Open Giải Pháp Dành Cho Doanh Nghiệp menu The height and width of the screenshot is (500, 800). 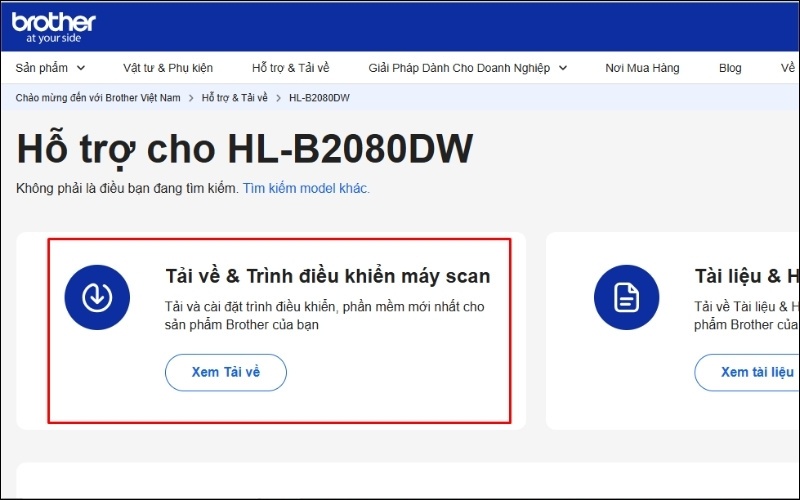tap(459, 68)
